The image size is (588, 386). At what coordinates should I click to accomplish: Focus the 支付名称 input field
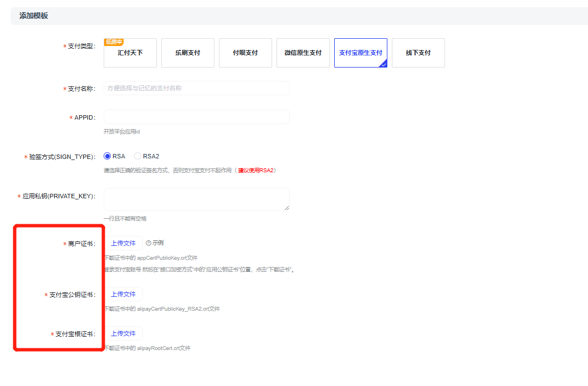coord(196,88)
